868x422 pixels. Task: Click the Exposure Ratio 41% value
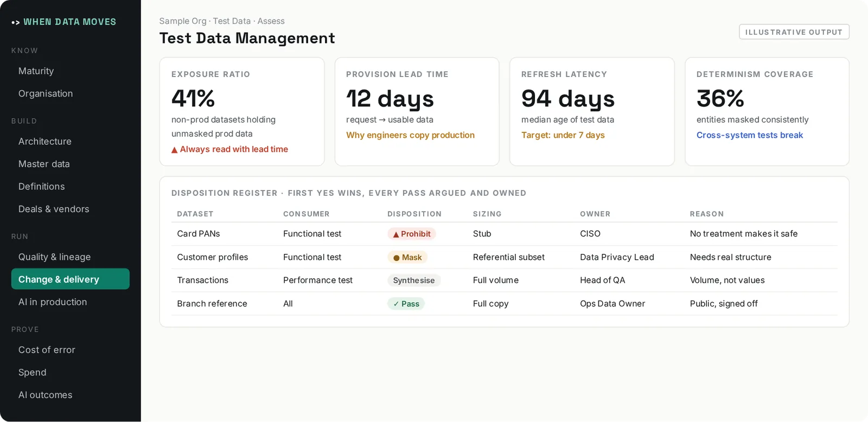pos(193,99)
